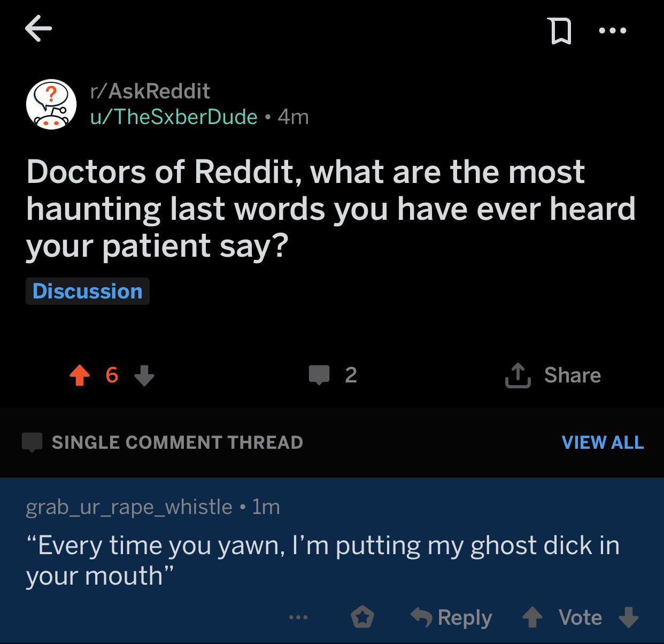The height and width of the screenshot is (644, 664).
Task: Filter by the Discussion flair tag
Action: 88,292
